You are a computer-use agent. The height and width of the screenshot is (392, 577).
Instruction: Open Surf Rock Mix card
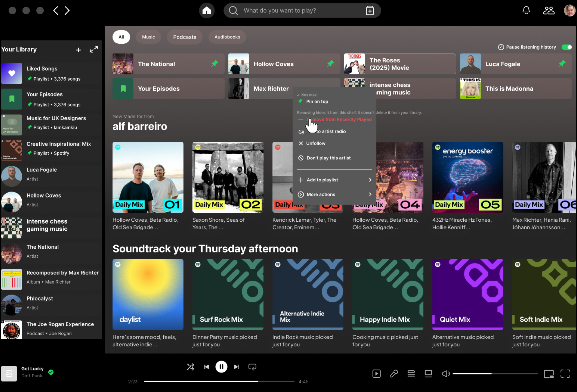click(x=228, y=294)
